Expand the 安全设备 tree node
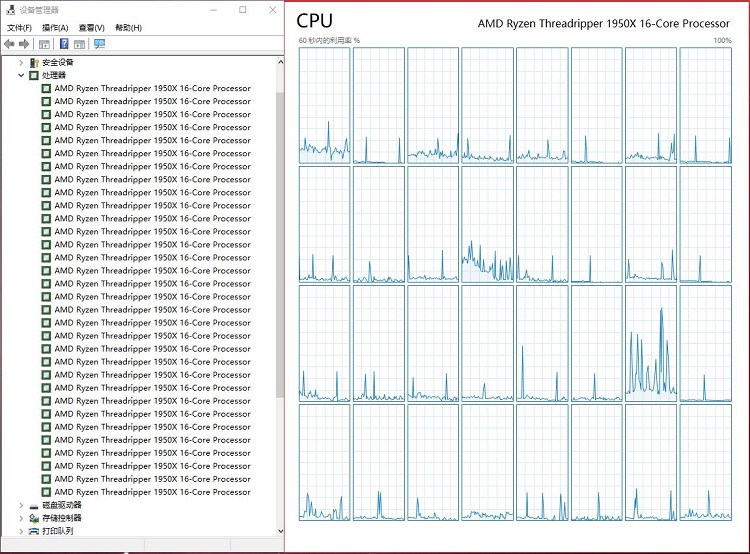750x554 pixels. point(21,62)
